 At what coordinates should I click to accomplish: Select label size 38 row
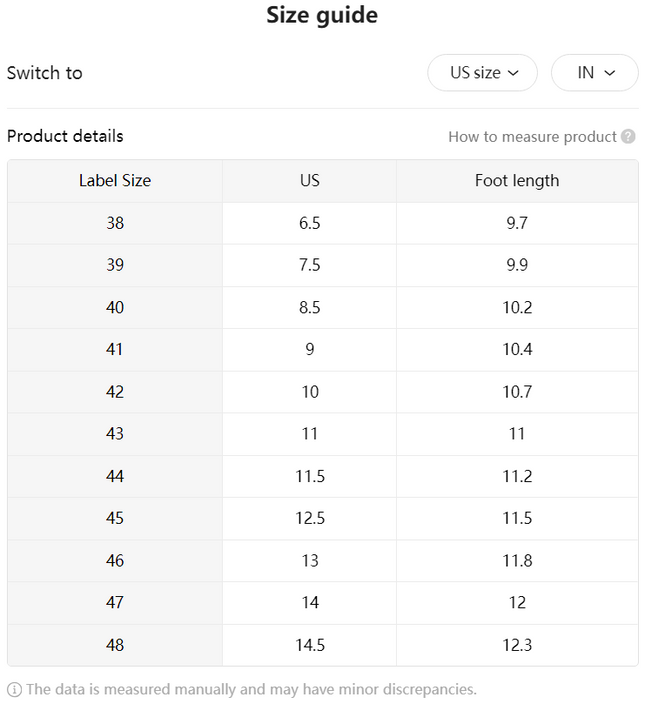[x=323, y=223]
